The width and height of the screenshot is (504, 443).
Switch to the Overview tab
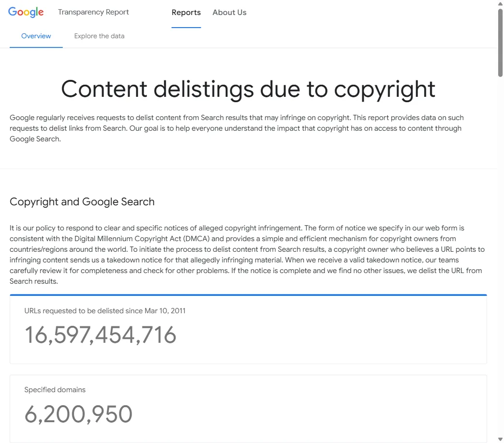click(x=36, y=36)
